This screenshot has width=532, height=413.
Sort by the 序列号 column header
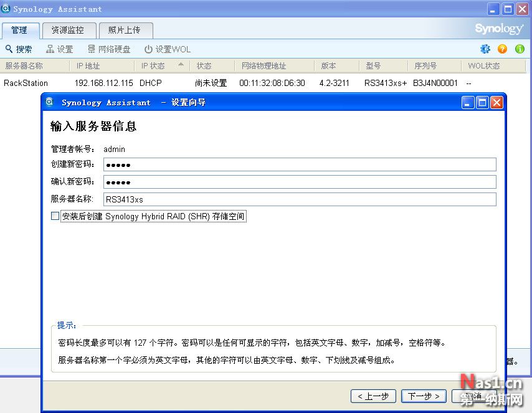tap(435, 66)
